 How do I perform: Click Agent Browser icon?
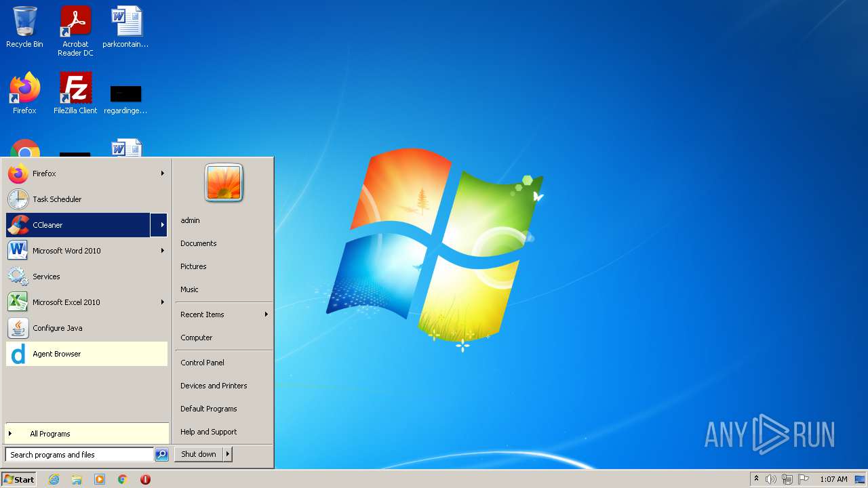[18, 354]
